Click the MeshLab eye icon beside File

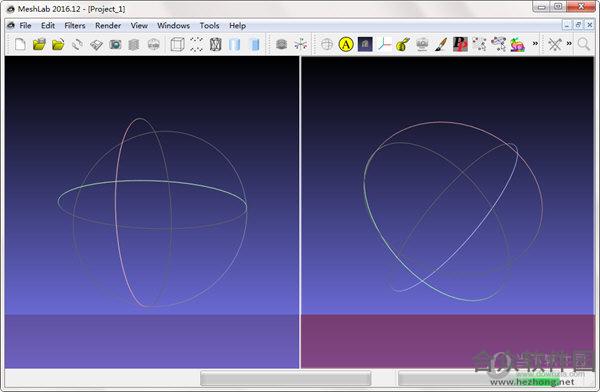(11, 25)
